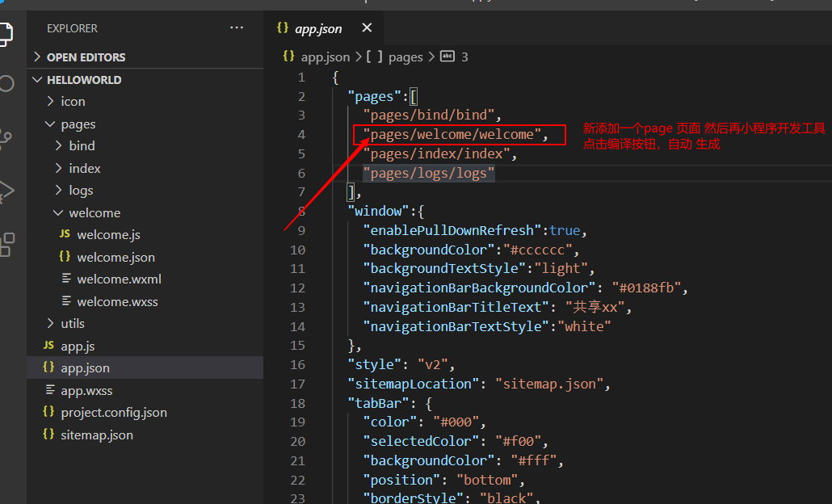
Task: Click breadcrumb app.json braces icon
Action: point(288,57)
